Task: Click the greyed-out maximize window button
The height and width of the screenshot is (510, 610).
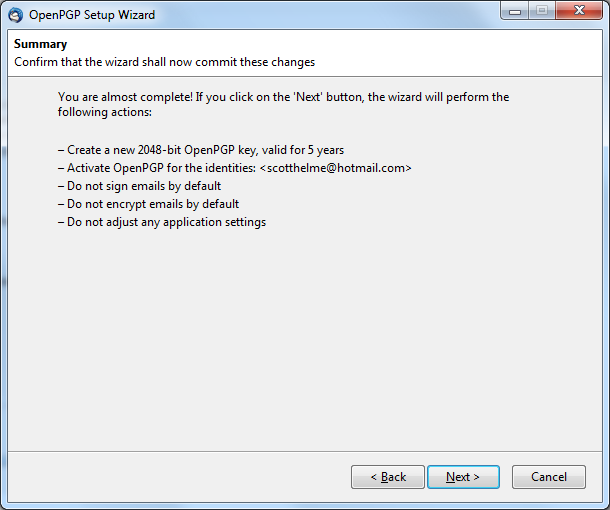Action: pos(542,11)
